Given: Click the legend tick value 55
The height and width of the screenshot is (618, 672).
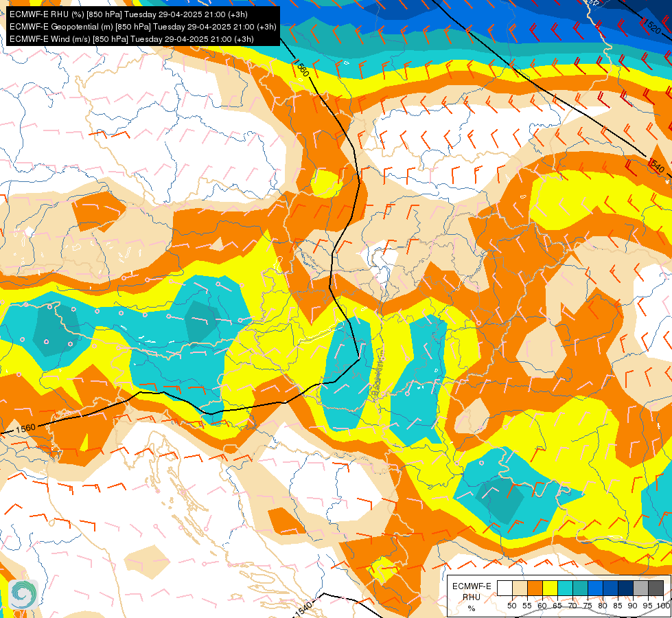Looking at the screenshot, I should tap(527, 606).
